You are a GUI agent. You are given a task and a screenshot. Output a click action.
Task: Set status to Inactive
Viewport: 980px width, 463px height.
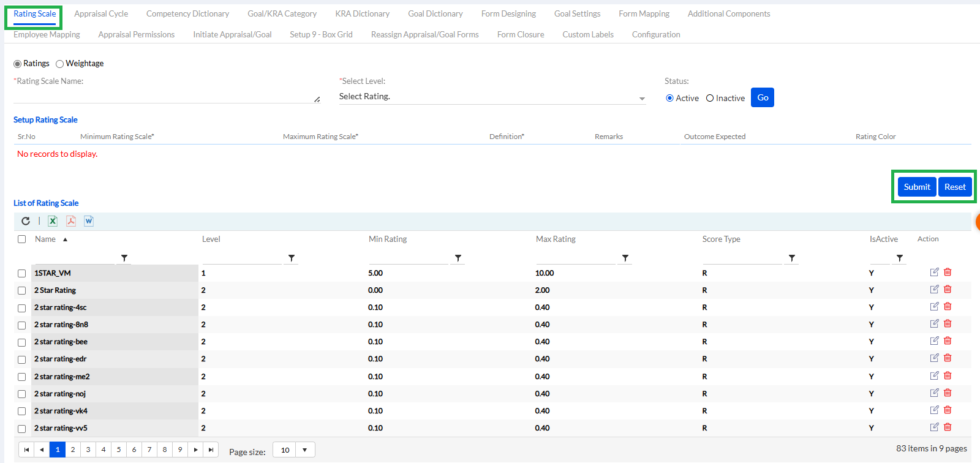point(710,98)
